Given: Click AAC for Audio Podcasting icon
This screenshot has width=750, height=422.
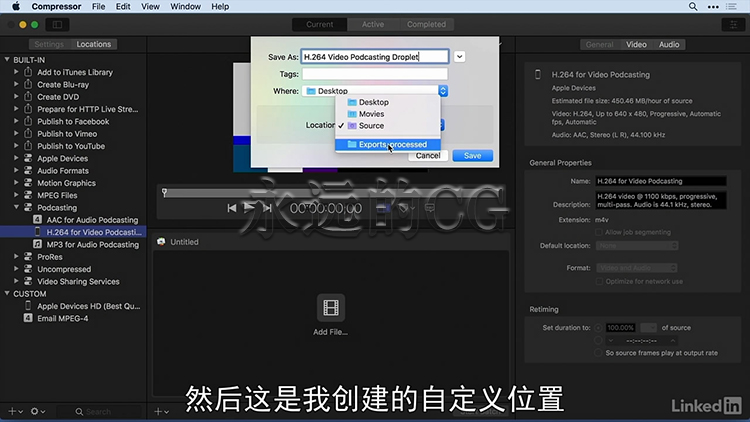Looking at the screenshot, I should (x=37, y=220).
